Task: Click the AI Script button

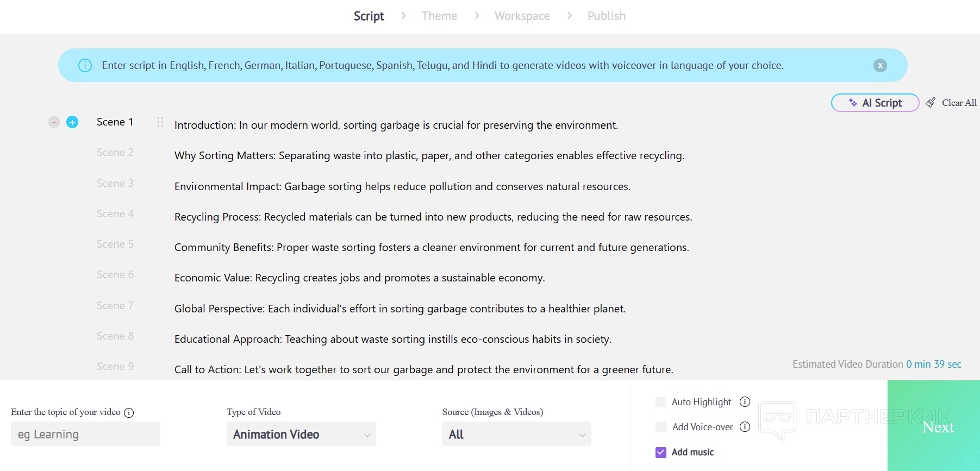Action: click(x=875, y=103)
